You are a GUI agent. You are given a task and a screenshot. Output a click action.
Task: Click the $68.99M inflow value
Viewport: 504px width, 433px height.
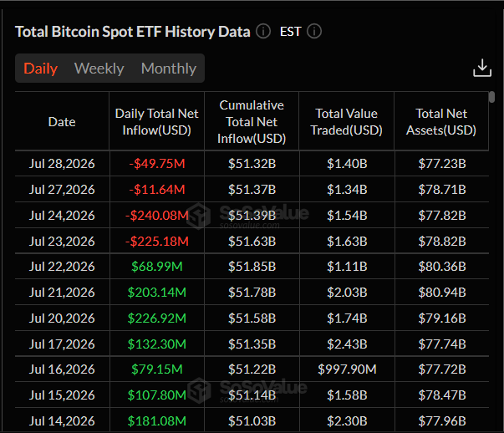[157, 267]
